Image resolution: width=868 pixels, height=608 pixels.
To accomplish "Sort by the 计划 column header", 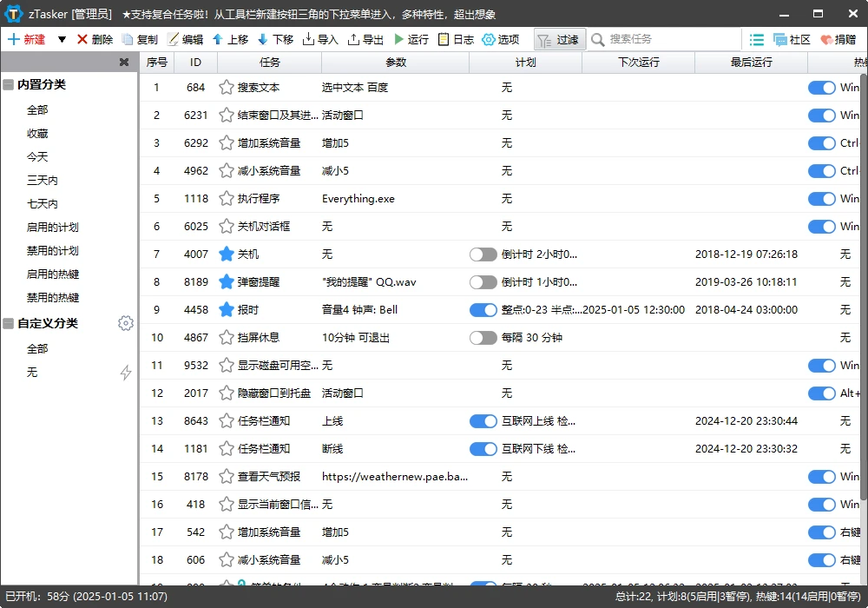I will coord(525,62).
